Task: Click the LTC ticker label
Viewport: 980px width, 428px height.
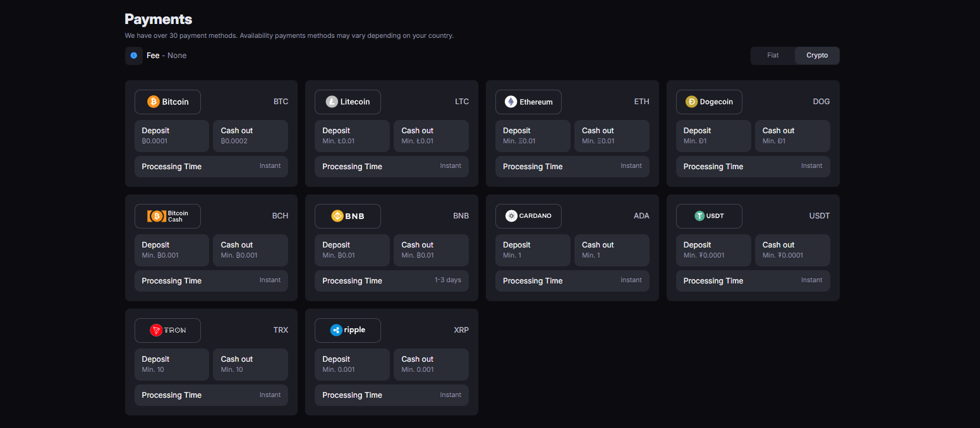Action: click(462, 102)
